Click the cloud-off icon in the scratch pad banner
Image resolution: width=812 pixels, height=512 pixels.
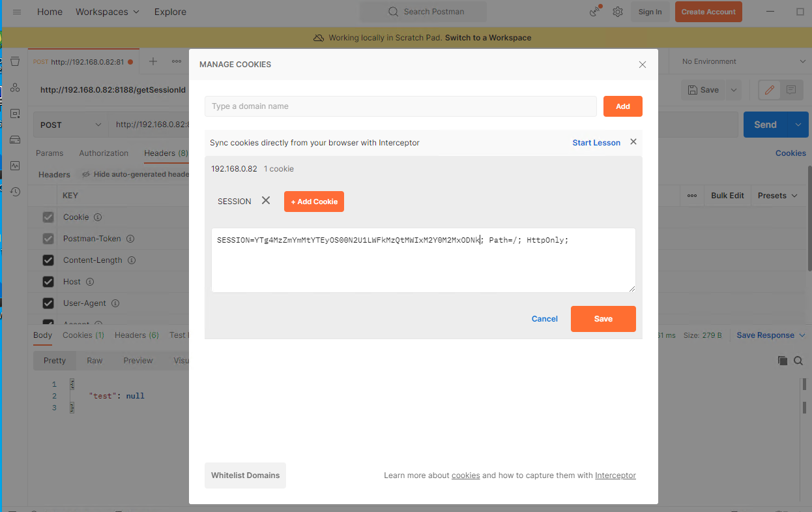click(319, 38)
